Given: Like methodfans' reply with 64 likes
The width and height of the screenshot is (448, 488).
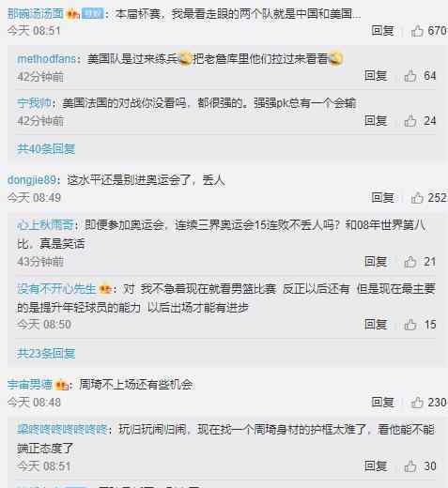Looking at the screenshot, I should point(410,76).
